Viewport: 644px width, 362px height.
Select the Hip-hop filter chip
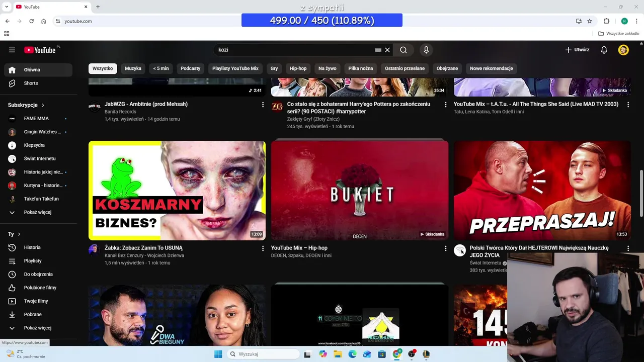coord(298,68)
